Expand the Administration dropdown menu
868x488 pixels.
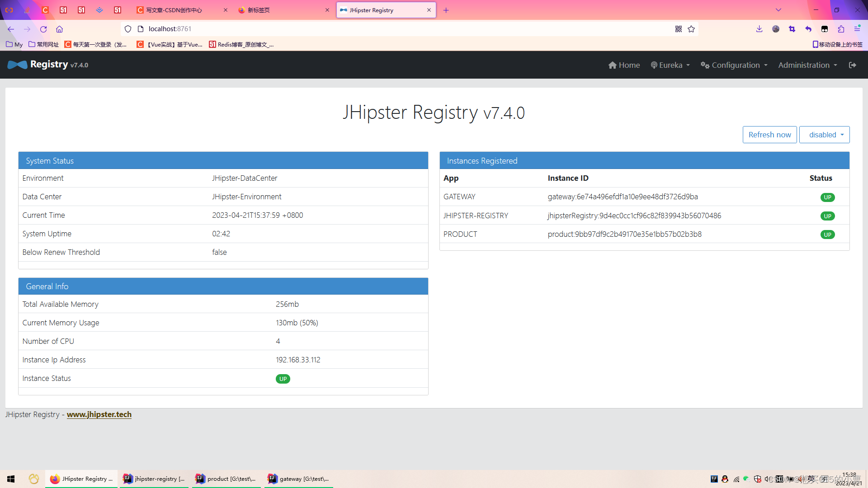coord(807,64)
